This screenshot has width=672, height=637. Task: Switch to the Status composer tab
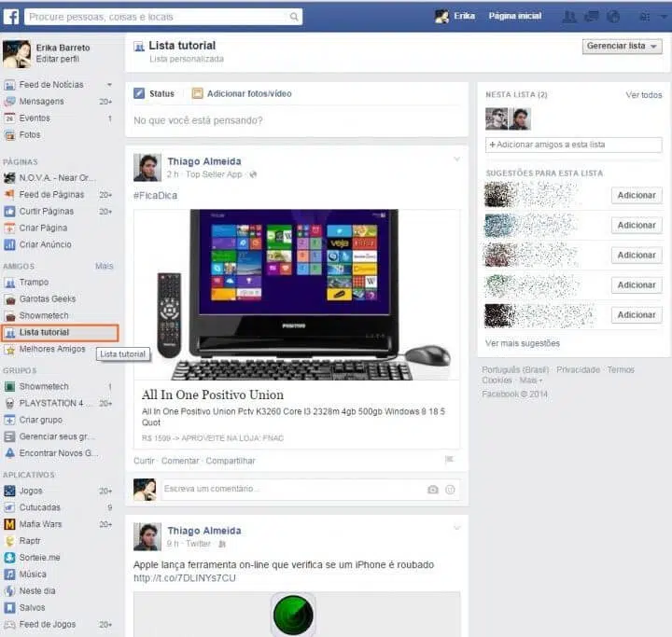pos(154,93)
